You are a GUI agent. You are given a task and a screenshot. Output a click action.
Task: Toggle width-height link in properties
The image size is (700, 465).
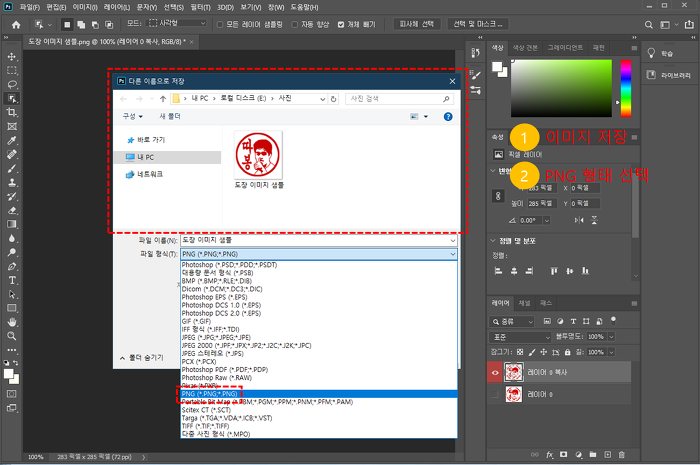pyautogui.click(x=498, y=195)
